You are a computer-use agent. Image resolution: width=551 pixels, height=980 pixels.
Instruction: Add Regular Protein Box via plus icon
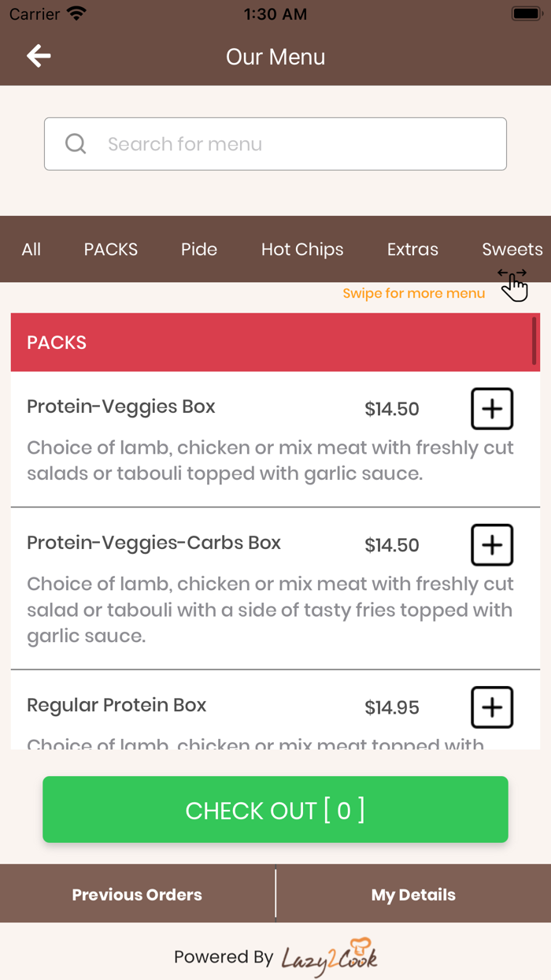tap(491, 707)
